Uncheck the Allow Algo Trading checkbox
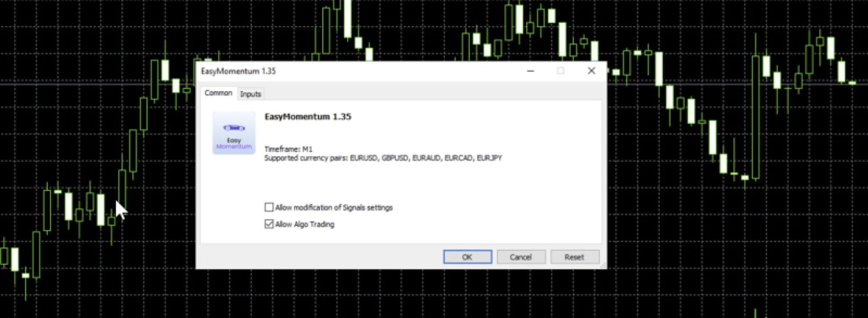This screenshot has height=318, width=868. (269, 224)
